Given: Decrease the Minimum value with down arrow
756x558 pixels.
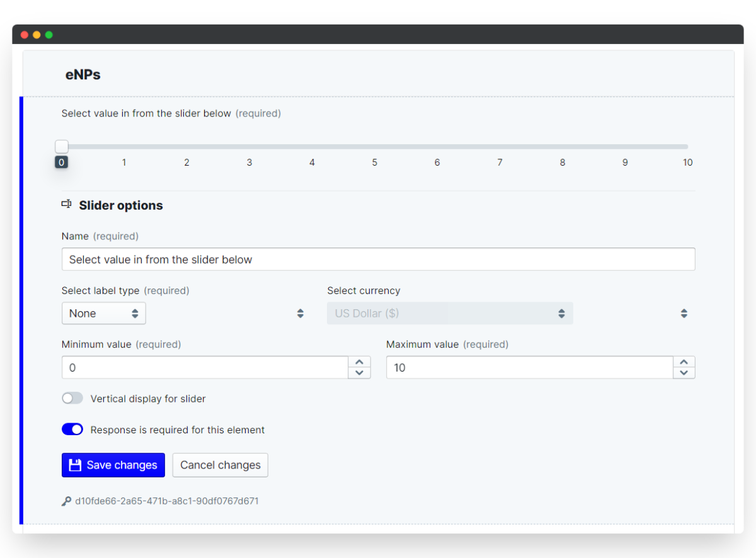Looking at the screenshot, I should pos(359,373).
